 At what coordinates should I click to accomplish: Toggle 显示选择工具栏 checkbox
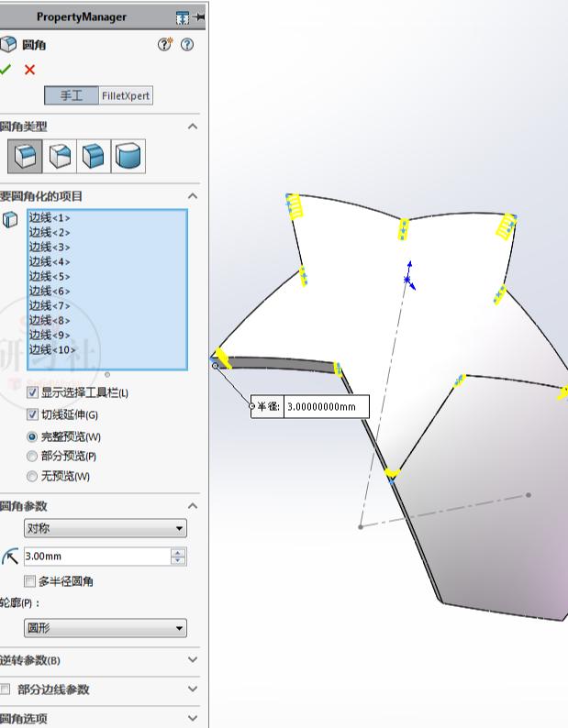pos(32,392)
